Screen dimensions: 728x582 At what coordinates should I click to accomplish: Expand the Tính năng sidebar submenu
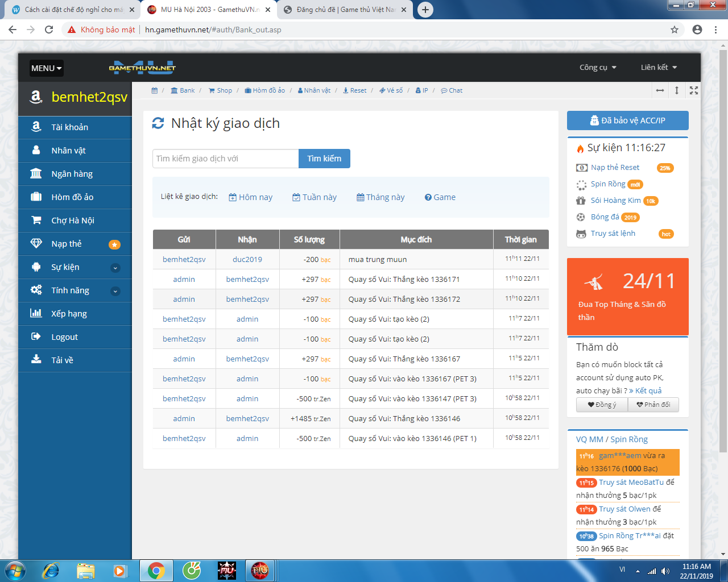(115, 291)
